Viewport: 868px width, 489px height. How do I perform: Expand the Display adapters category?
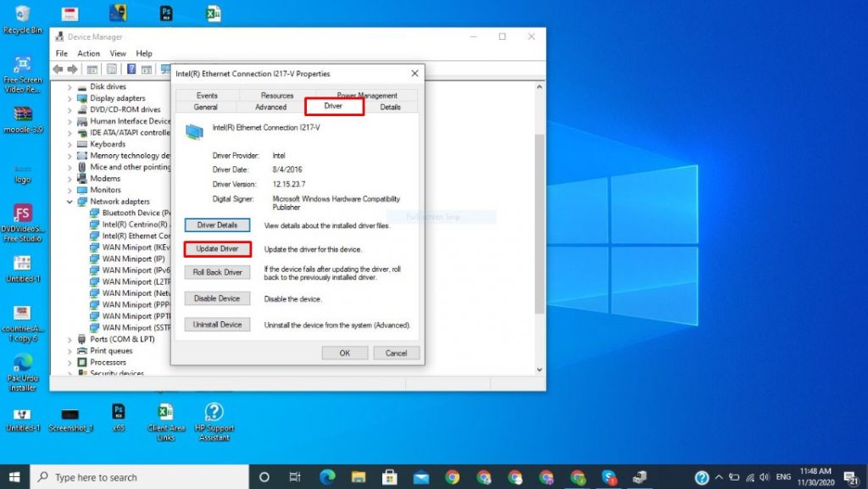click(70, 98)
